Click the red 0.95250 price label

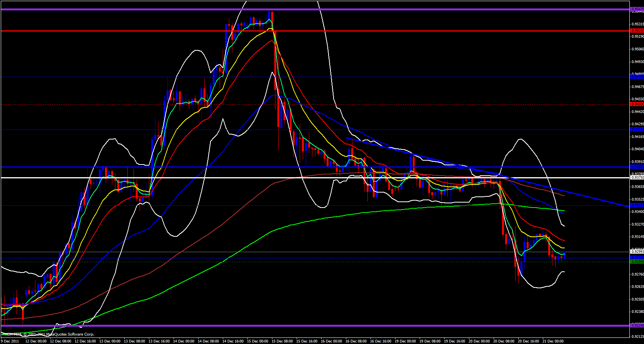click(637, 30)
